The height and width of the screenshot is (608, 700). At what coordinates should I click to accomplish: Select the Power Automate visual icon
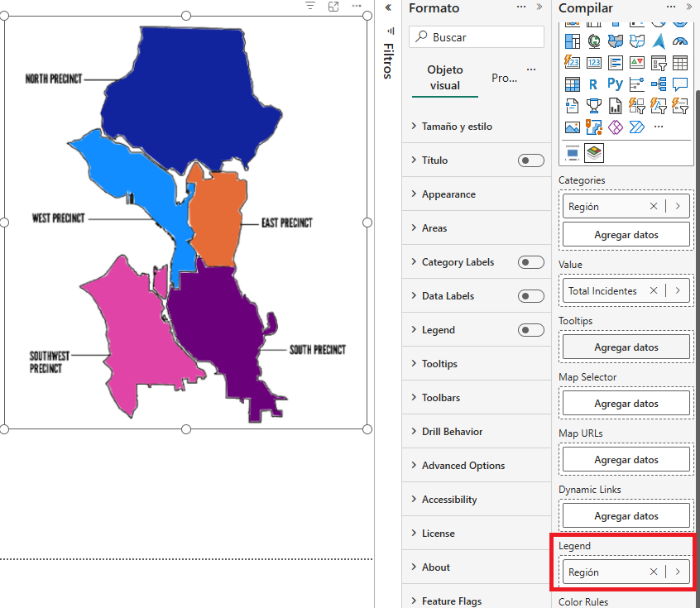636,127
